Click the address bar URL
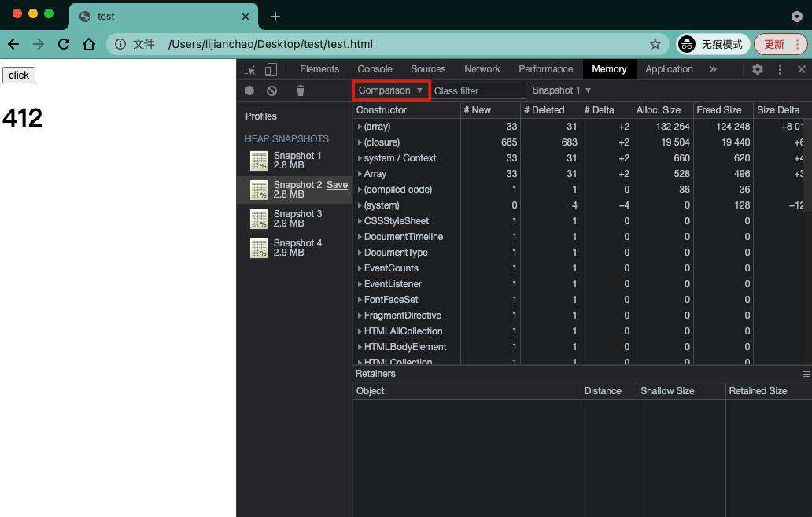Viewport: 812px width, 517px height. coord(271,44)
